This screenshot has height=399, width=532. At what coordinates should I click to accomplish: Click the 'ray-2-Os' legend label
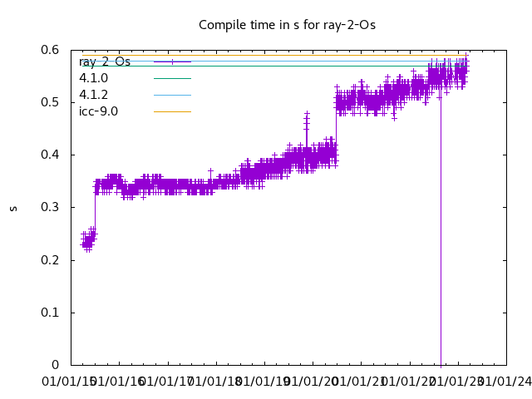[x=105, y=62]
